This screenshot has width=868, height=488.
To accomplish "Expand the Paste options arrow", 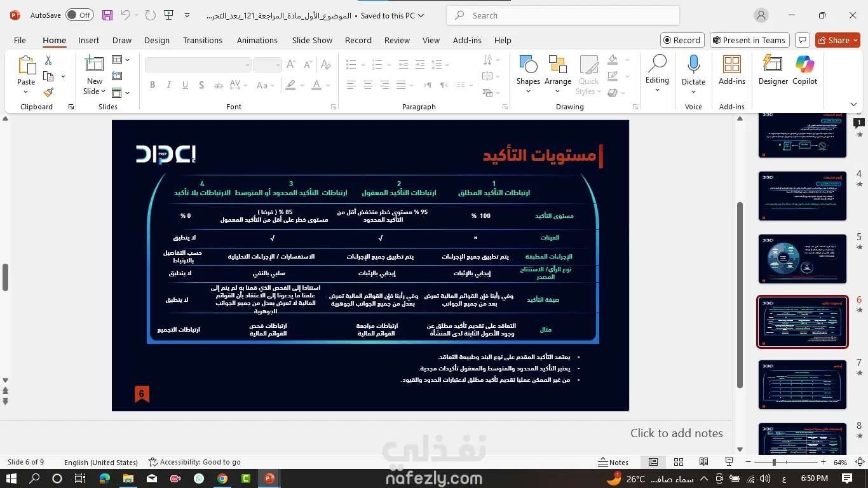I will [26, 92].
